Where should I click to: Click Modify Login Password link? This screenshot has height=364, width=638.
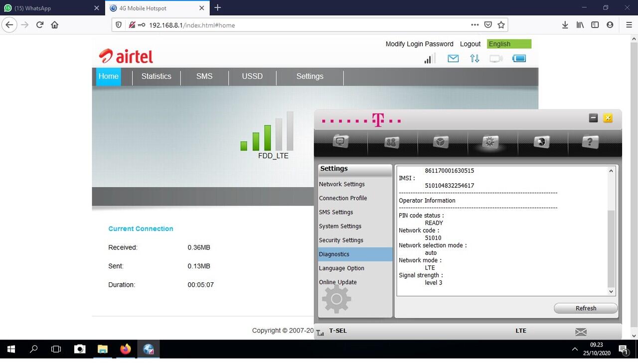[419, 44]
